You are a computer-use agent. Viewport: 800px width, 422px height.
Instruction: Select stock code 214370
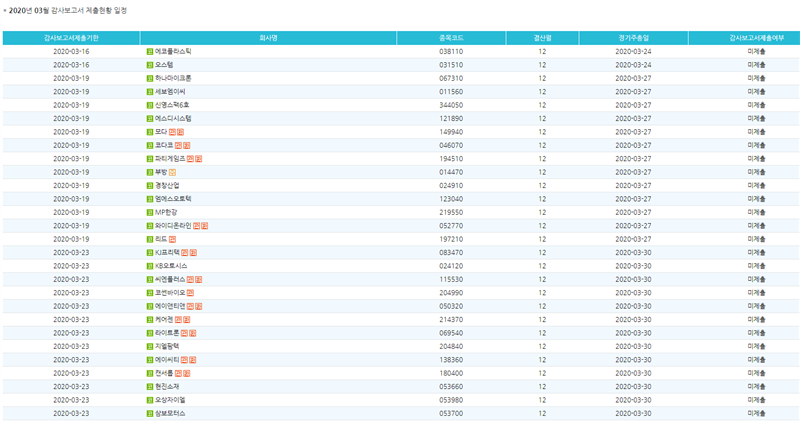click(x=451, y=320)
